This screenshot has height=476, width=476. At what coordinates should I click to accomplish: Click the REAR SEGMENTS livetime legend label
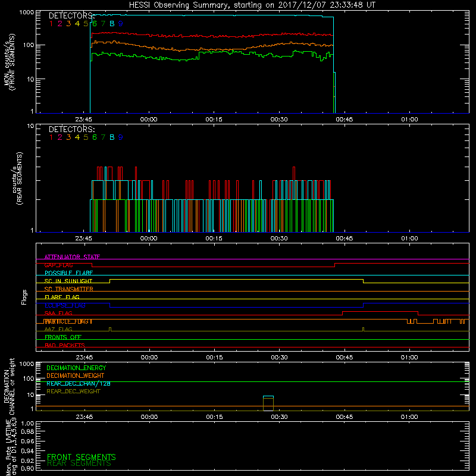coord(79,464)
